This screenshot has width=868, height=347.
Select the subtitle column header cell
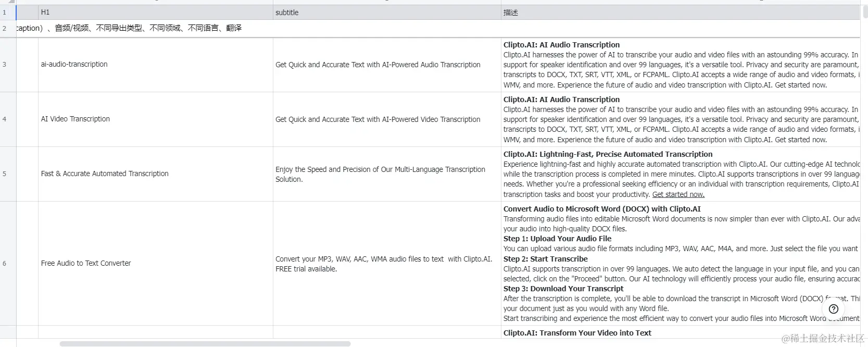tap(387, 13)
